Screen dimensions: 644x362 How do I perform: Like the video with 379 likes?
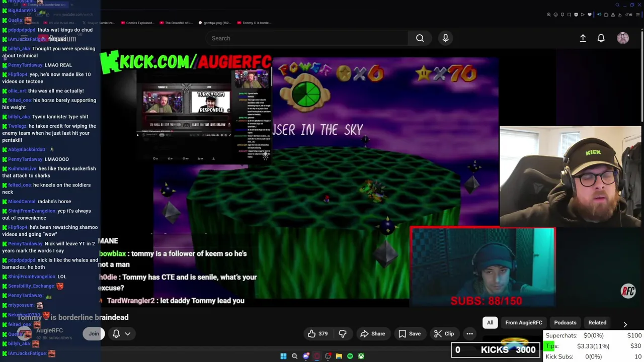[x=317, y=334]
